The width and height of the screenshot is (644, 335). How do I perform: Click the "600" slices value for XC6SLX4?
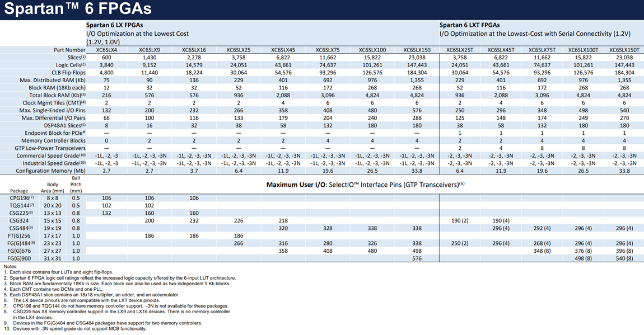pos(106,58)
